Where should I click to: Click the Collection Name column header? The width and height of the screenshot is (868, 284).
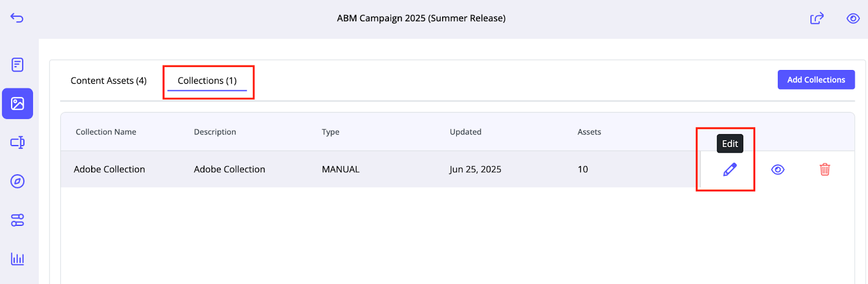[x=106, y=132]
